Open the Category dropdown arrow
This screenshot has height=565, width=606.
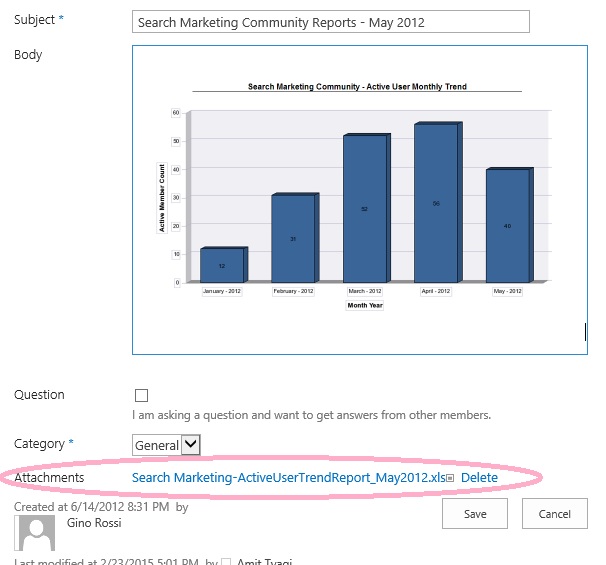click(191, 444)
